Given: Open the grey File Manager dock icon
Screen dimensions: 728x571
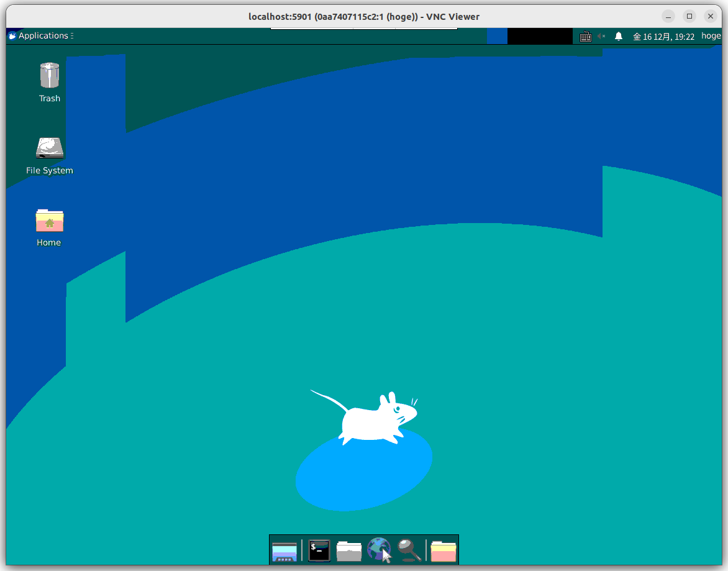Looking at the screenshot, I should tap(348, 551).
